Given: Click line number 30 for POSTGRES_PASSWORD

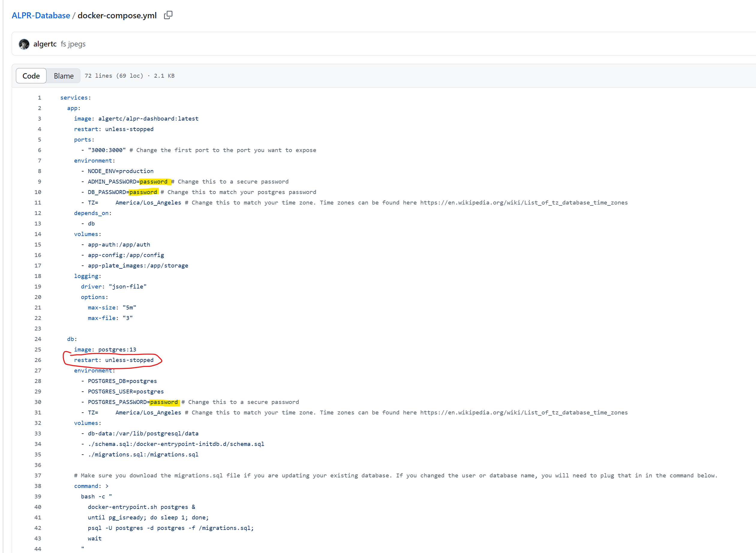Looking at the screenshot, I should (38, 402).
